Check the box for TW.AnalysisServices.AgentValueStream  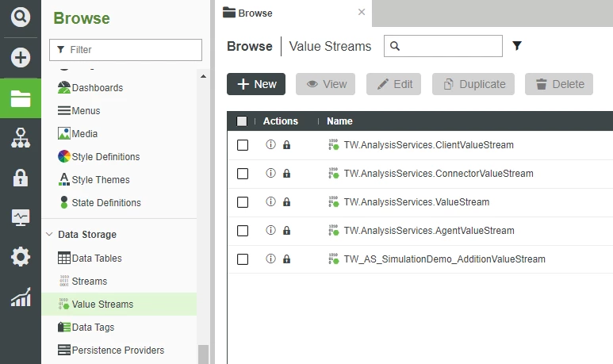pyautogui.click(x=243, y=231)
